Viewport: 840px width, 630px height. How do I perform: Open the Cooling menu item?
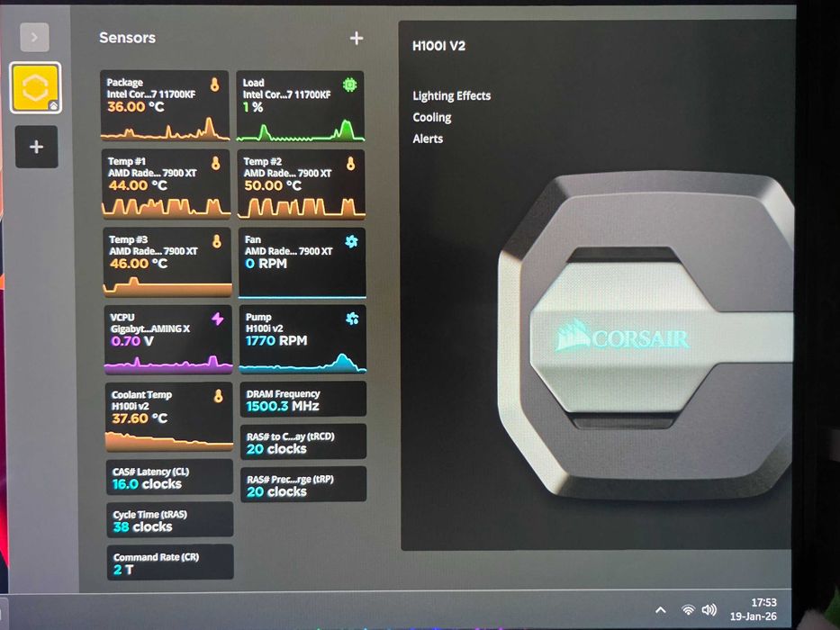pyautogui.click(x=432, y=117)
